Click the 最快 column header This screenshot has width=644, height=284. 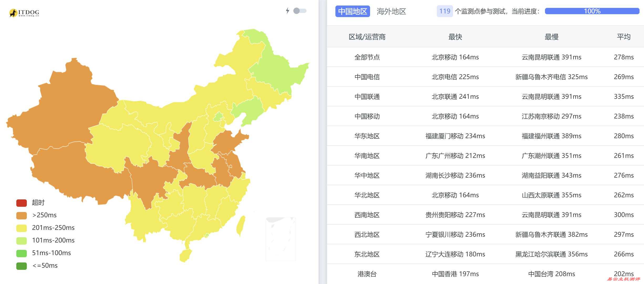(x=455, y=37)
